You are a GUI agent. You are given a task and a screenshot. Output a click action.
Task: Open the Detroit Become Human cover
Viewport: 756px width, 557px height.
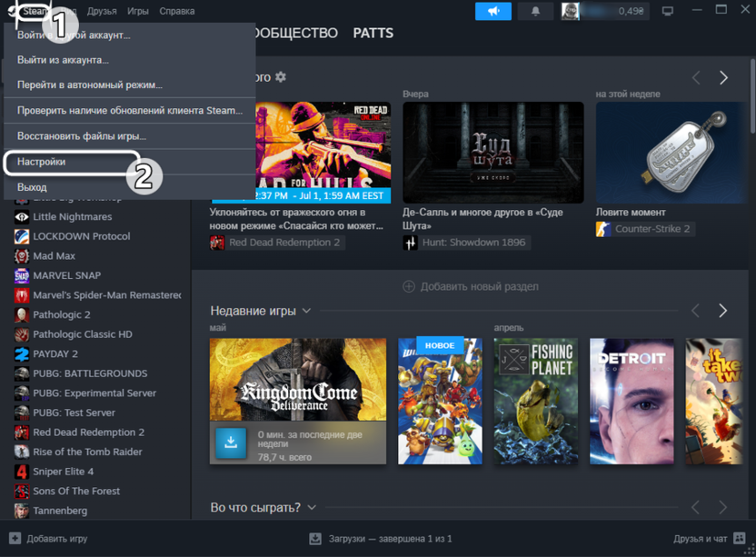(x=632, y=402)
